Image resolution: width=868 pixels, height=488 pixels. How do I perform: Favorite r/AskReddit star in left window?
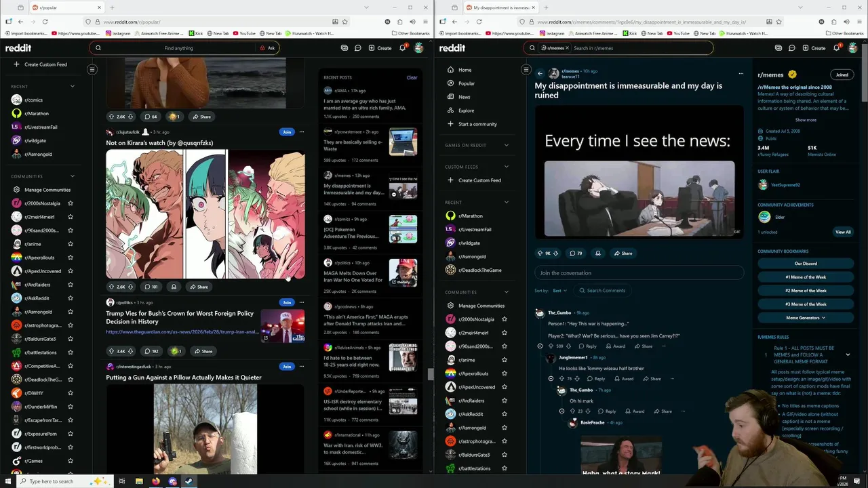point(71,298)
